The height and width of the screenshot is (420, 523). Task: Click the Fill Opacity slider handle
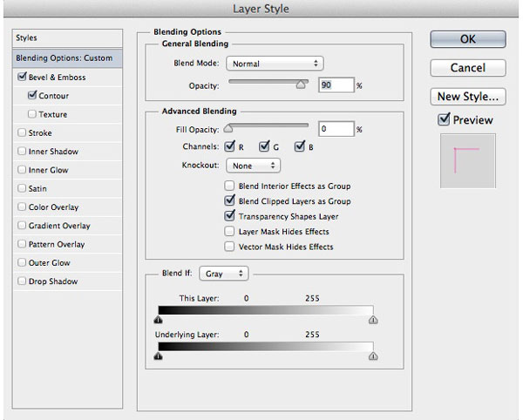(228, 128)
